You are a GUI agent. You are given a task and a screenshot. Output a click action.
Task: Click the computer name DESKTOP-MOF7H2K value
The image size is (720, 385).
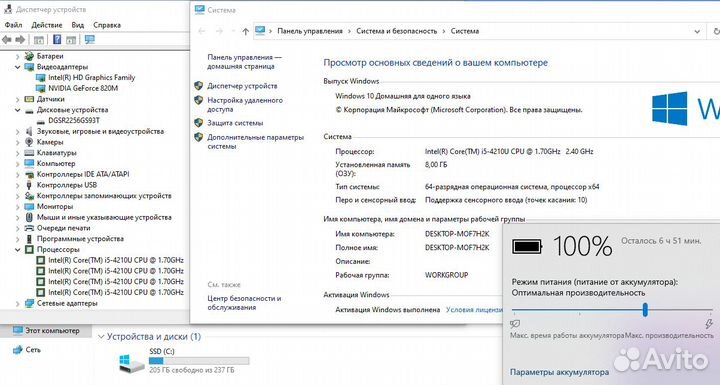point(457,234)
